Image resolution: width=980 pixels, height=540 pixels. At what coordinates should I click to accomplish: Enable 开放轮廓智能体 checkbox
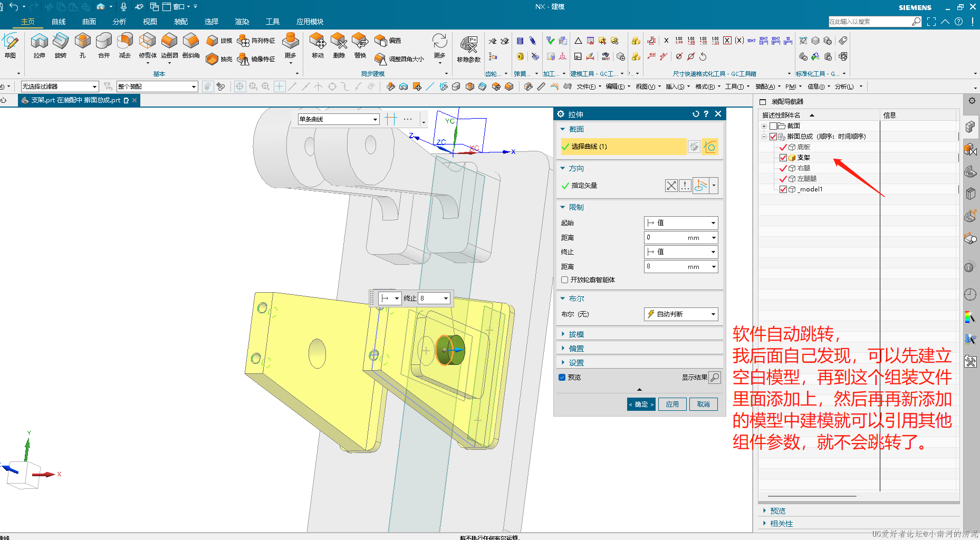coord(565,280)
